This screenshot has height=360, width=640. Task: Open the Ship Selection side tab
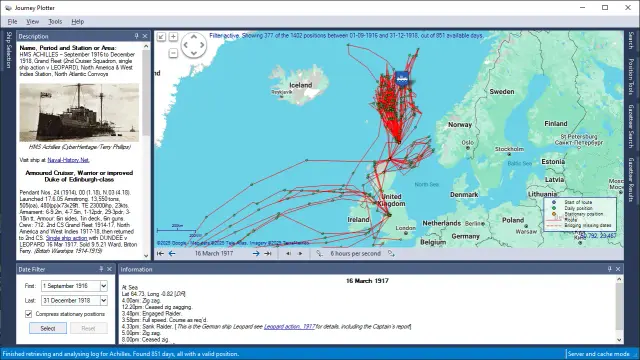click(x=8, y=50)
